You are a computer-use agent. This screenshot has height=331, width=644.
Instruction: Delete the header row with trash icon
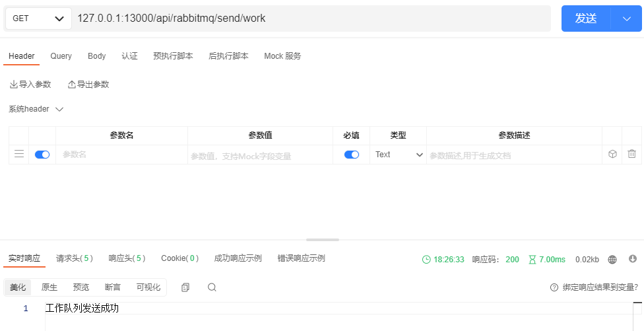(x=631, y=154)
